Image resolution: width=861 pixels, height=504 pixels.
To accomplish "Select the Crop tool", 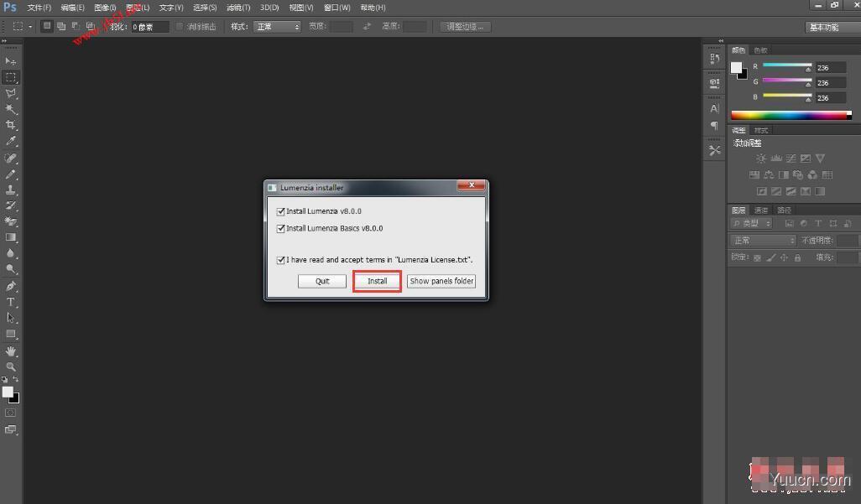I will tap(10, 125).
